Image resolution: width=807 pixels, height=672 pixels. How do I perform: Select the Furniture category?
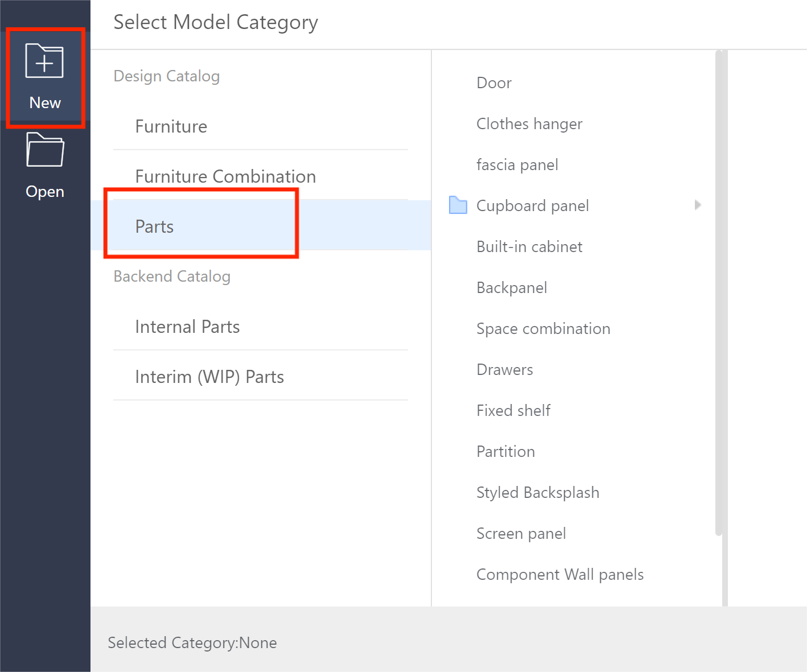[171, 126]
